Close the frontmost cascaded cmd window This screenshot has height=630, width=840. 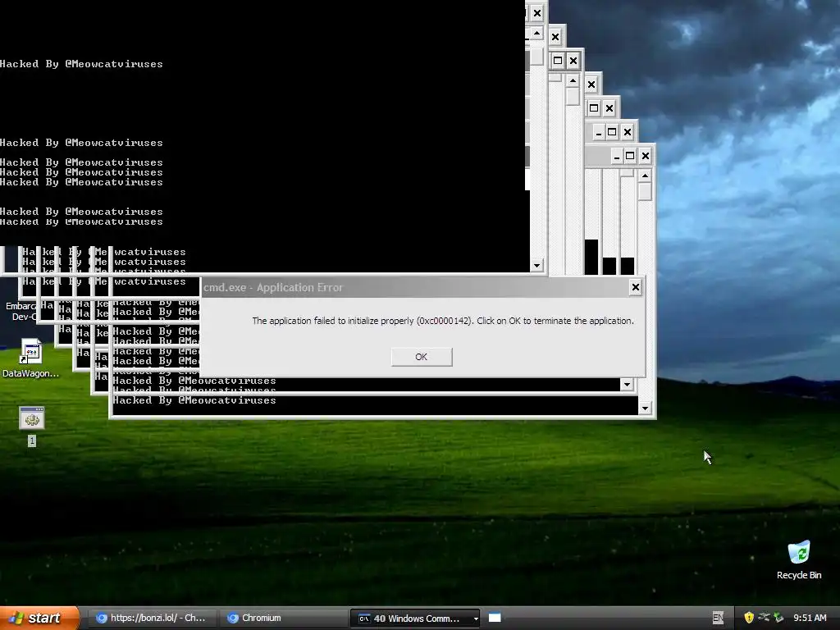(646, 156)
